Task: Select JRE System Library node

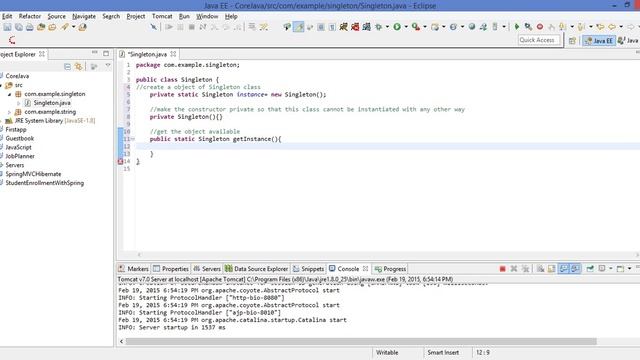Action: [50, 121]
